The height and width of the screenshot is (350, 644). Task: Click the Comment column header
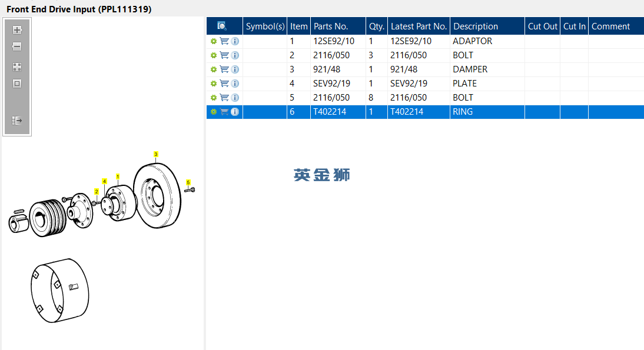click(x=616, y=26)
